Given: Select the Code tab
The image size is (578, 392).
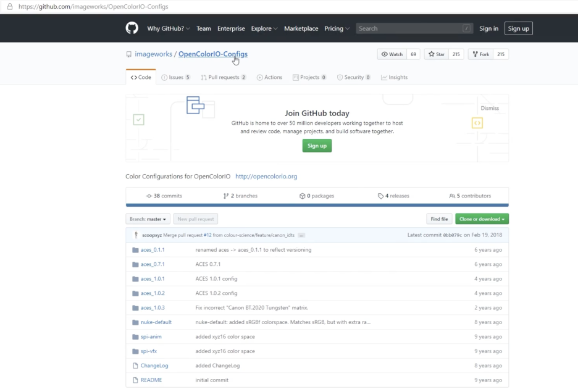Looking at the screenshot, I should [x=141, y=77].
